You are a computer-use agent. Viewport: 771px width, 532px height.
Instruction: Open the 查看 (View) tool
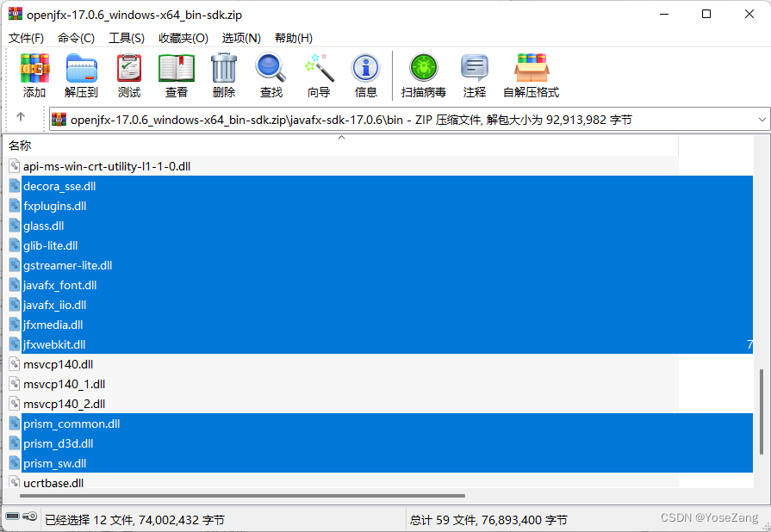pyautogui.click(x=176, y=75)
